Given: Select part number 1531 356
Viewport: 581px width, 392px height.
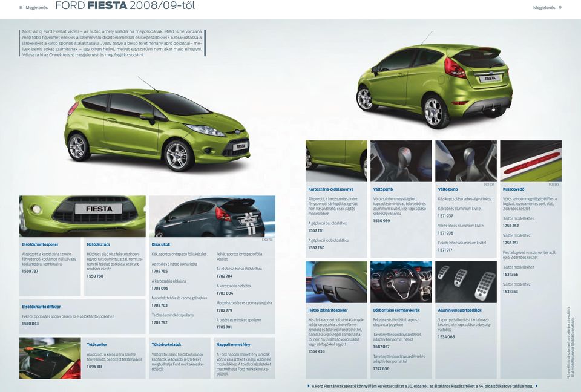Looking at the screenshot, I should 511,274.
